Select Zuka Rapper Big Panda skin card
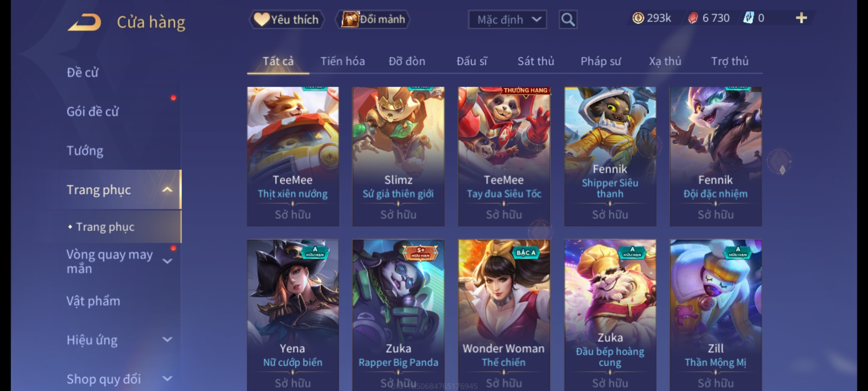Viewport: 868px width, 391px height. pyautogui.click(x=398, y=315)
